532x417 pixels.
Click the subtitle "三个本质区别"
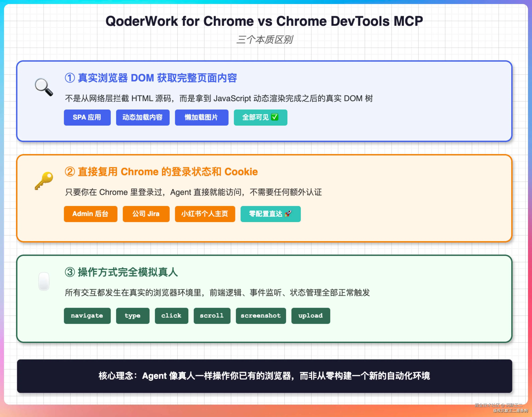pyautogui.click(x=265, y=40)
